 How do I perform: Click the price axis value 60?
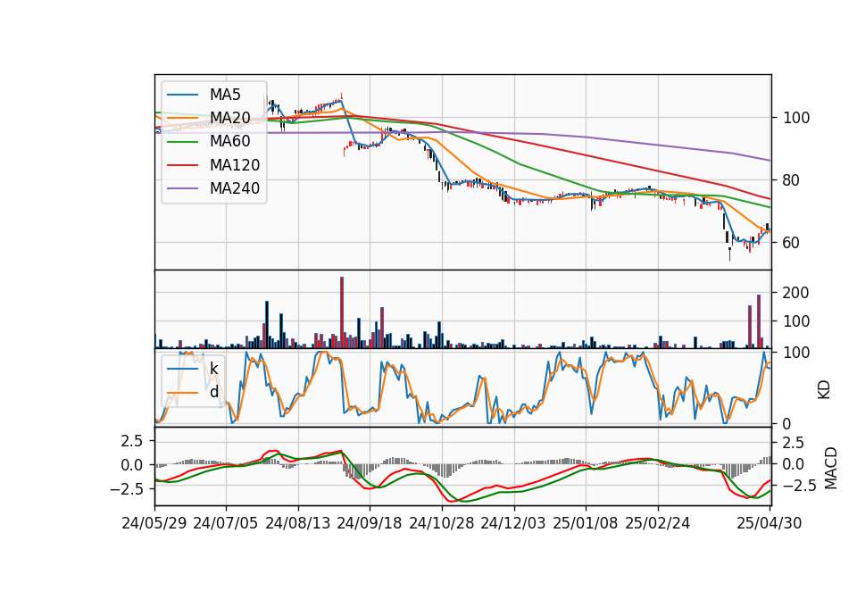[x=792, y=243]
